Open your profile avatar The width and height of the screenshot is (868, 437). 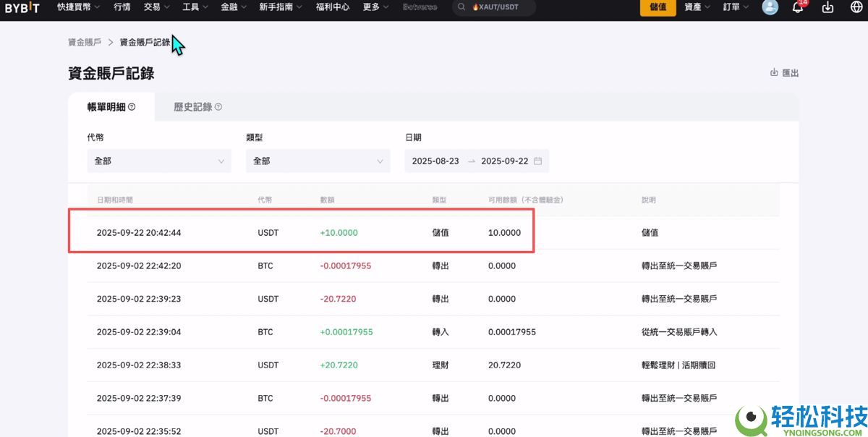click(769, 7)
